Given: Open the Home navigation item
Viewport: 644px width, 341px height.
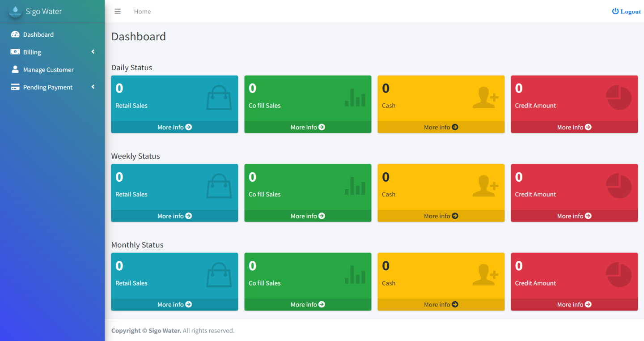Looking at the screenshot, I should 142,12.
